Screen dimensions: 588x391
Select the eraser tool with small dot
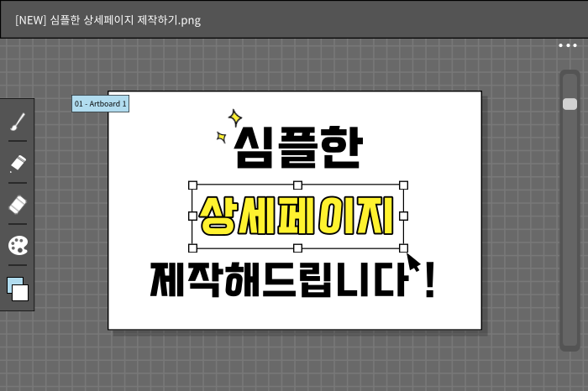pyautogui.click(x=17, y=163)
